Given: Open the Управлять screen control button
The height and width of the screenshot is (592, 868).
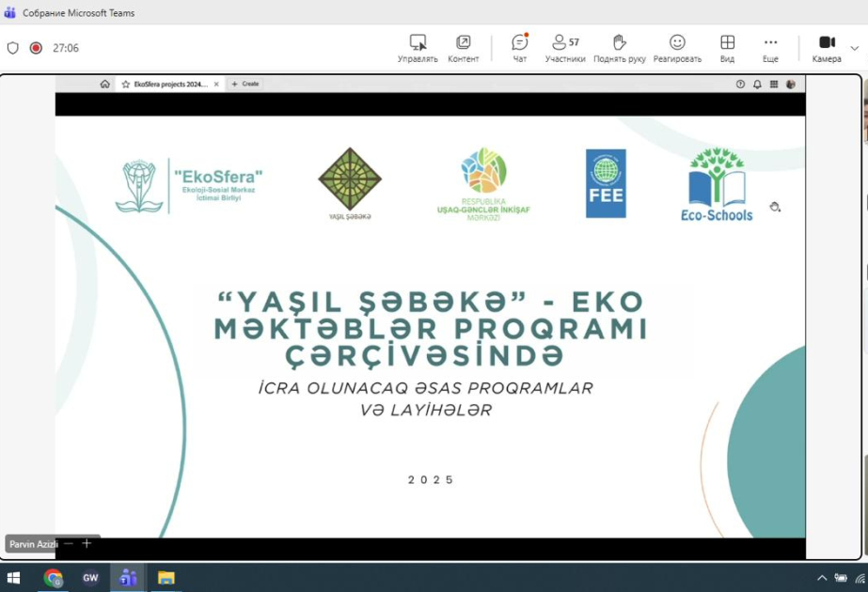Looking at the screenshot, I should [x=418, y=48].
